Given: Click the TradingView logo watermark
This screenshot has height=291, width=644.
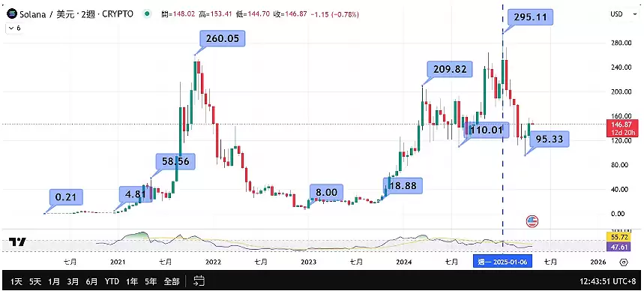Looking at the screenshot, I should click(x=18, y=241).
